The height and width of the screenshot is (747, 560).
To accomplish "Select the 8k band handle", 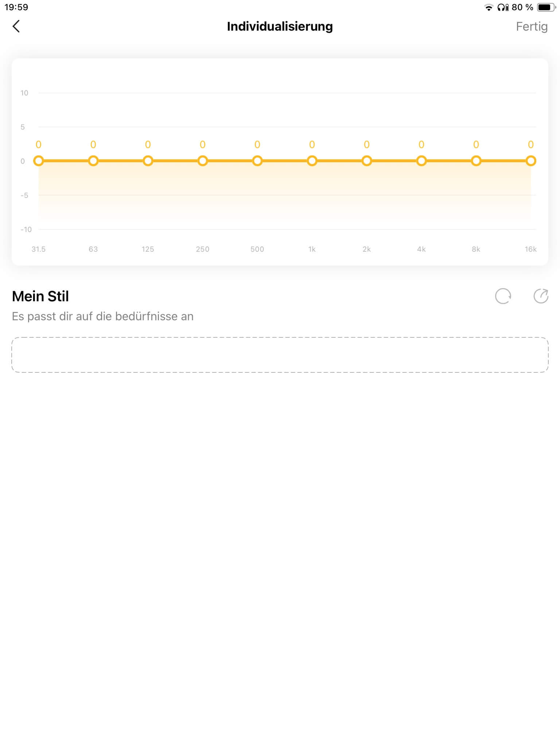I will tap(476, 161).
